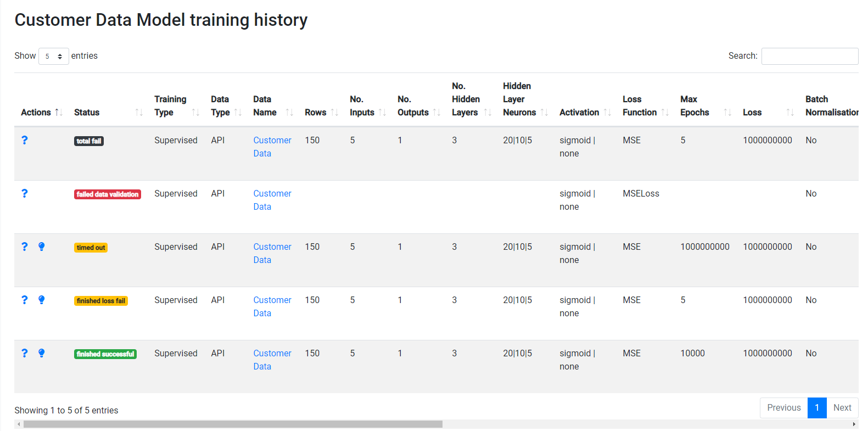Click the 'total fail' status badge
Viewport: 868px width, 431px height.
click(x=89, y=141)
